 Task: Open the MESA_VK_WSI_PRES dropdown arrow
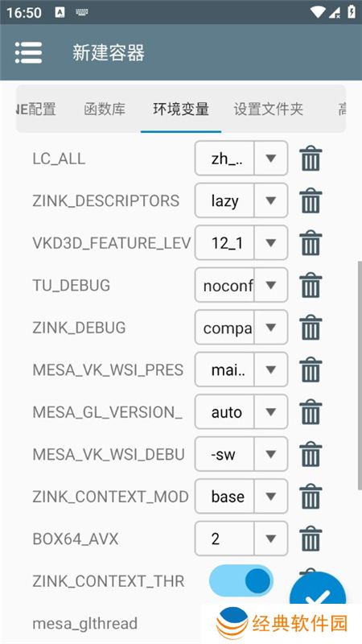point(270,369)
